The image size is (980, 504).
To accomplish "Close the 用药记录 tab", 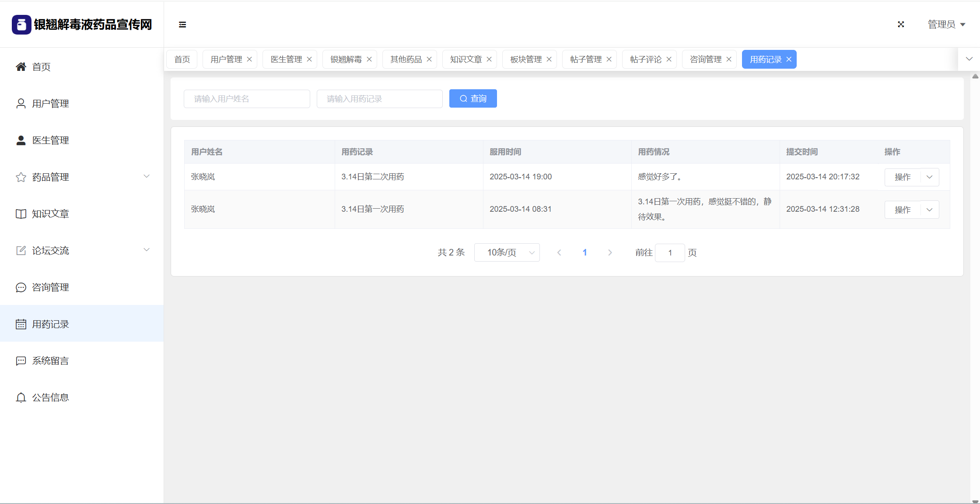I will [789, 59].
